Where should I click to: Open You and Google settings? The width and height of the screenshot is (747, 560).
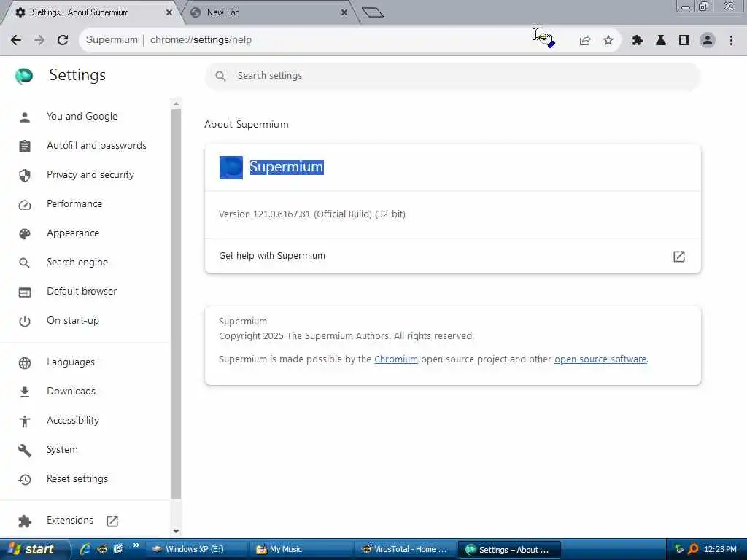[82, 117]
